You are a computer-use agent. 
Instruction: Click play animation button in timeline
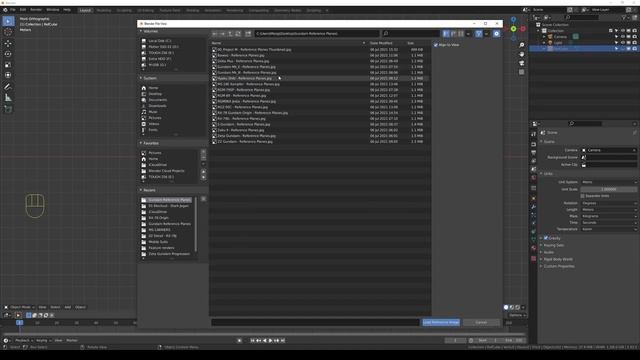click(270, 340)
